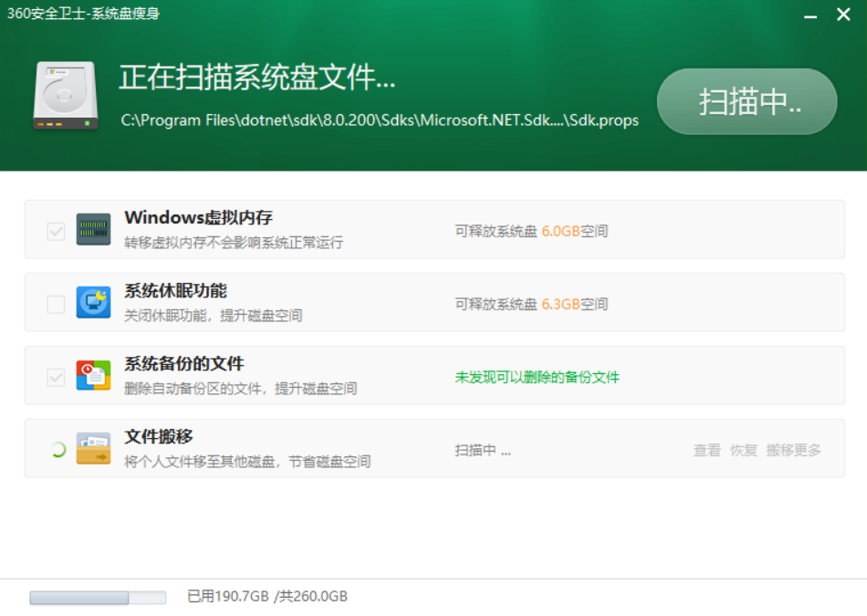Click the 文件搬移 folder icon
This screenshot has width=867, height=616.
[93, 448]
